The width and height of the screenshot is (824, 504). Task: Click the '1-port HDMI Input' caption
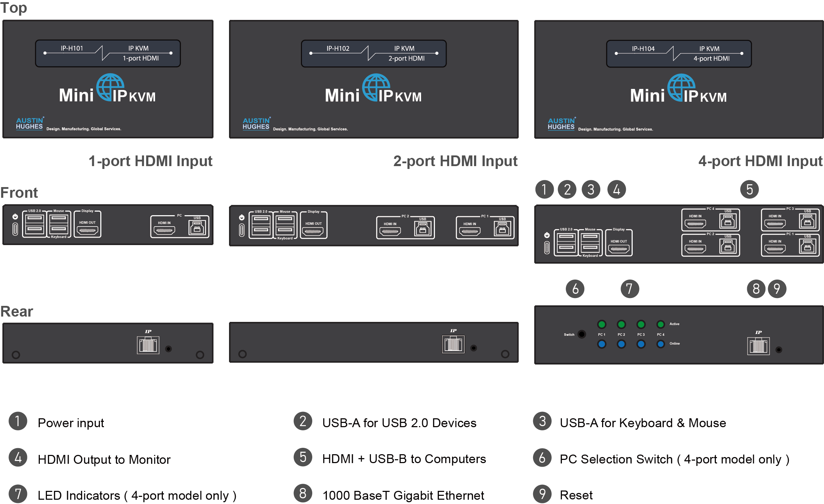click(x=150, y=161)
